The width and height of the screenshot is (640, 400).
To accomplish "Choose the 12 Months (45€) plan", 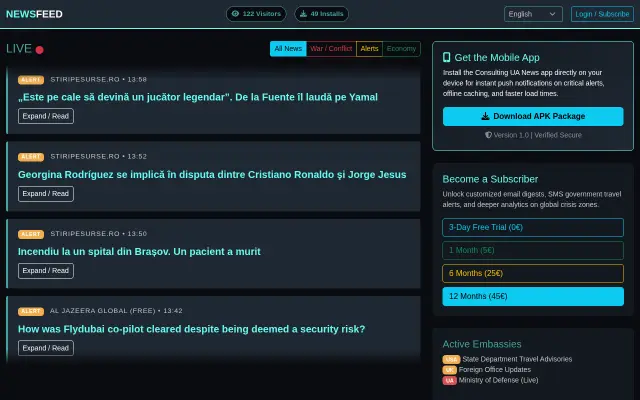I will (x=533, y=296).
